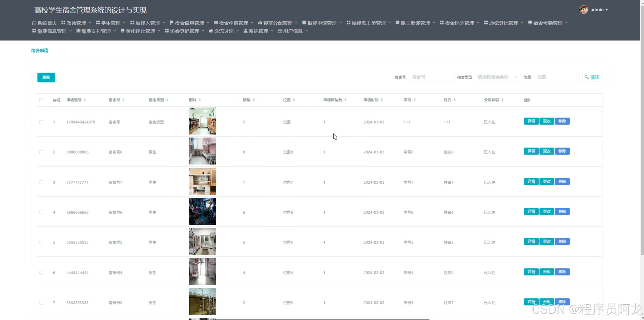
Task: Click the home icon beside 系统首页
Action: (x=34, y=23)
